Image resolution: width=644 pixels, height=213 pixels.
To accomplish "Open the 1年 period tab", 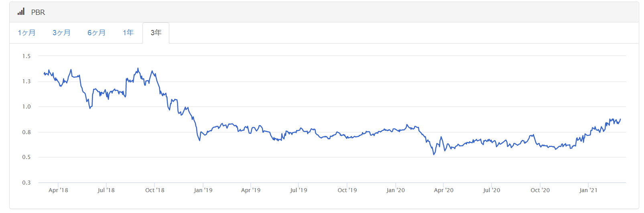I will click(x=128, y=33).
